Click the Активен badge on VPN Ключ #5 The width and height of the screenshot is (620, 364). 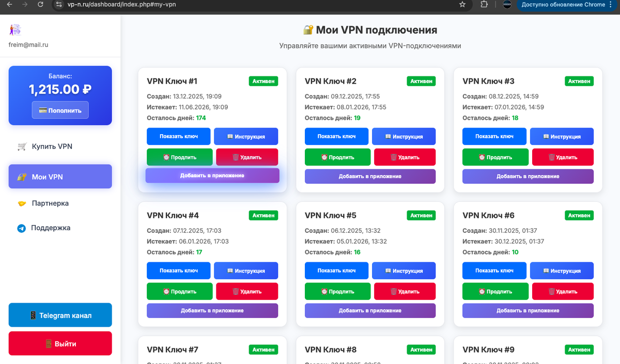click(422, 215)
